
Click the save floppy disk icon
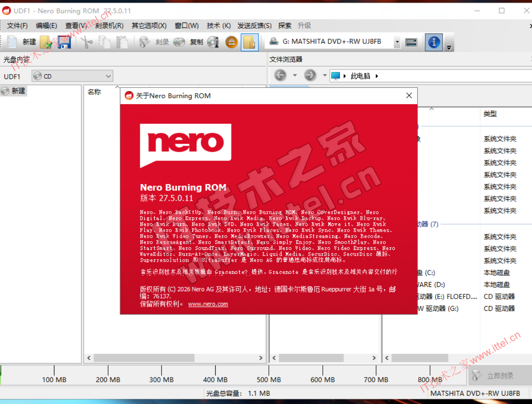pyautogui.click(x=64, y=42)
